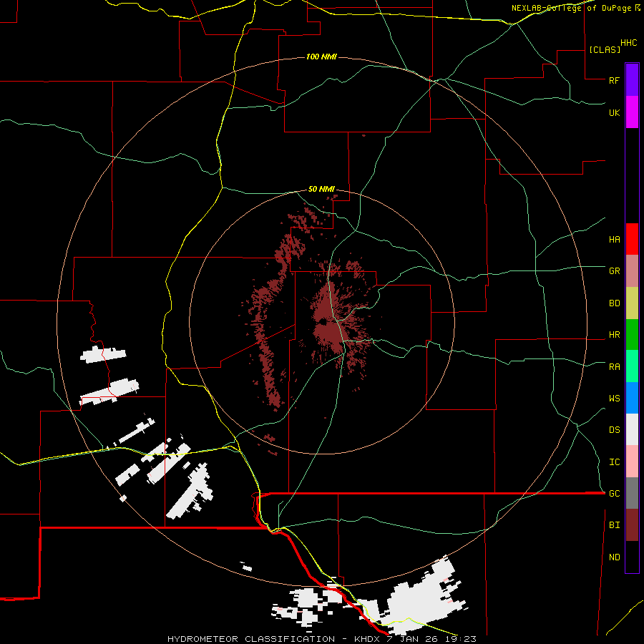This screenshot has height=644, width=644.
Task: Select the BD legend label
Action: point(614,303)
